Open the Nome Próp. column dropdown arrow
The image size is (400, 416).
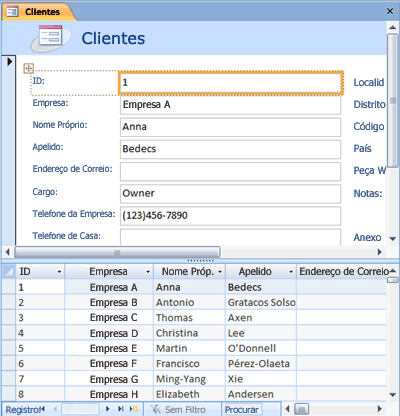click(x=220, y=272)
